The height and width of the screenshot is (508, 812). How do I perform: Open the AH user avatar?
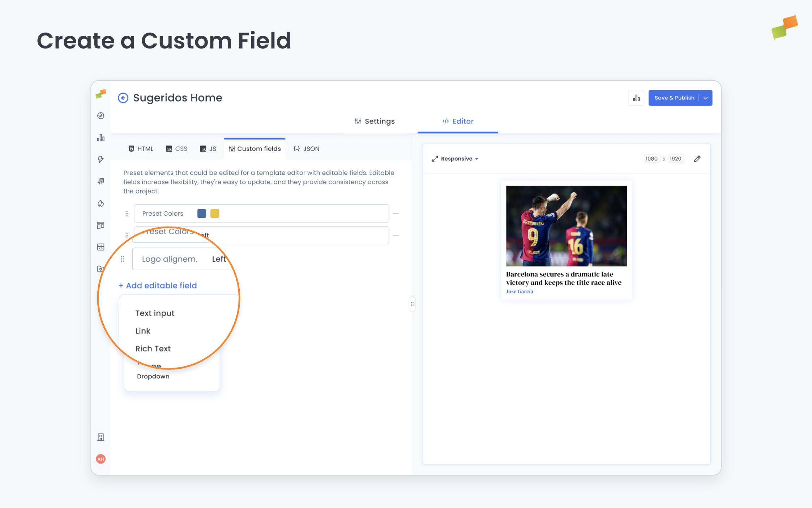pos(101,459)
